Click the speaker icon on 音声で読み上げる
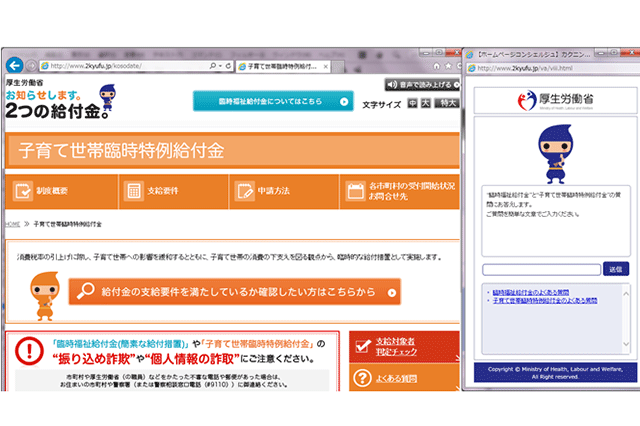The width and height of the screenshot is (640, 426). (x=392, y=84)
